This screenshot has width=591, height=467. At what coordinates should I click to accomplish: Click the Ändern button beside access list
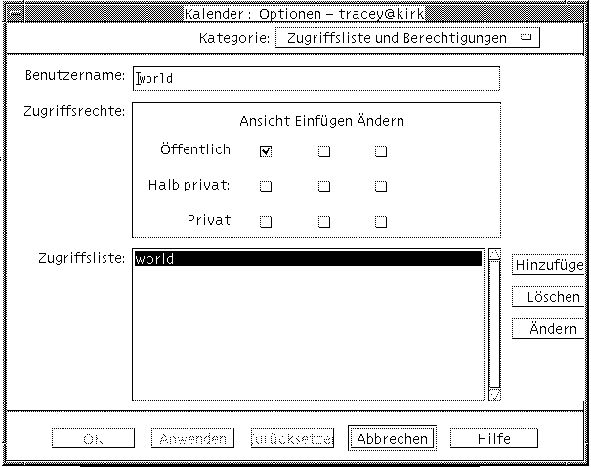(x=548, y=329)
